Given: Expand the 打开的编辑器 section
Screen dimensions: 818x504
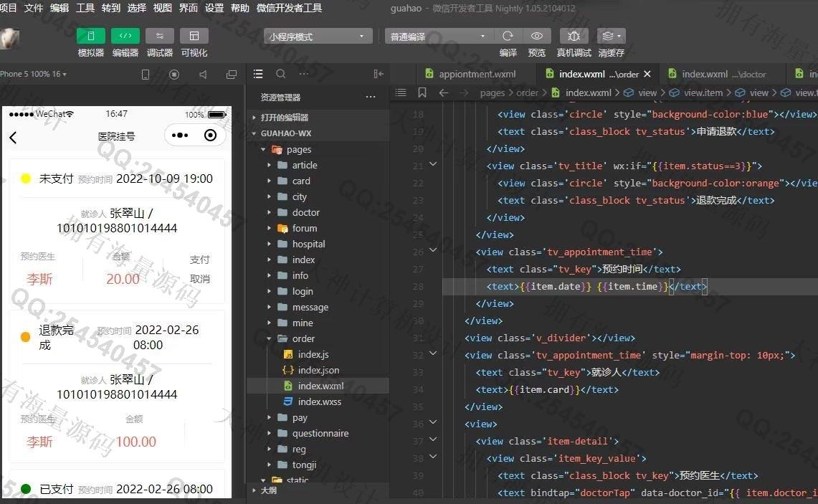Looking at the screenshot, I should coord(318,118).
